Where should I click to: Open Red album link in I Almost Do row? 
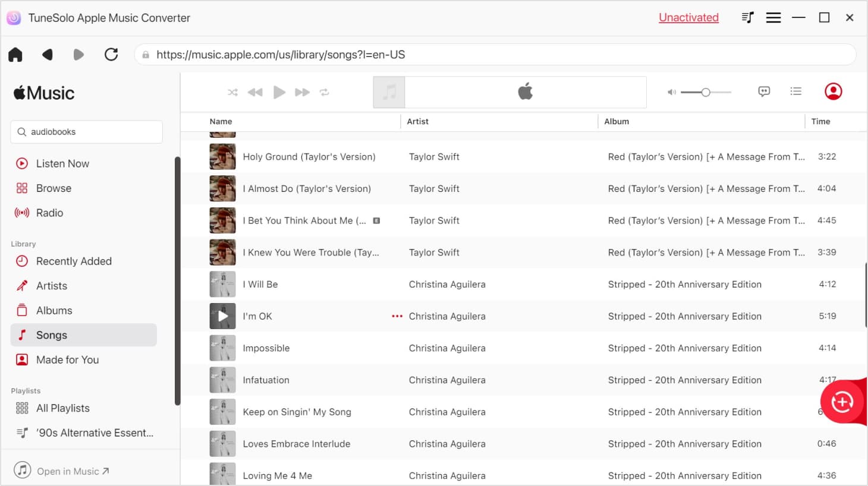coord(706,189)
